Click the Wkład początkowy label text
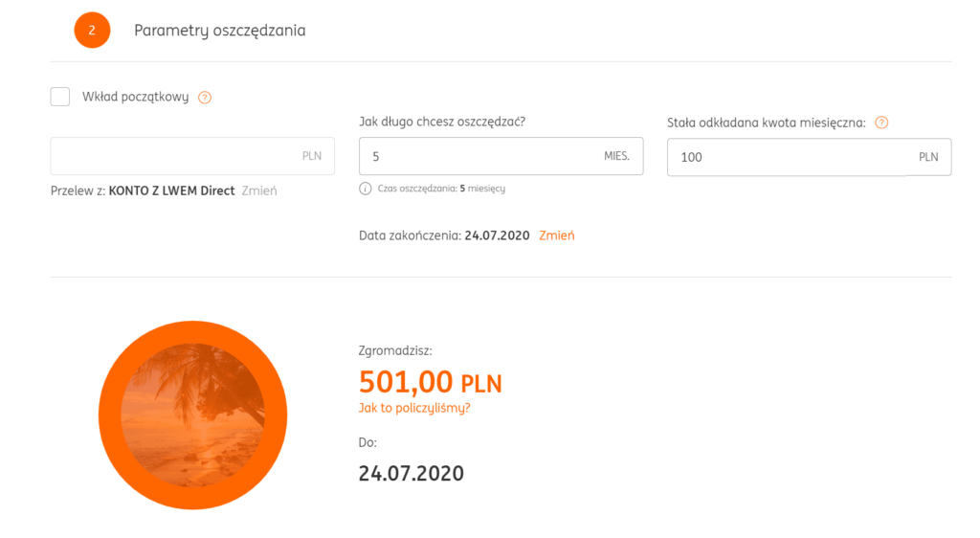 pos(135,97)
